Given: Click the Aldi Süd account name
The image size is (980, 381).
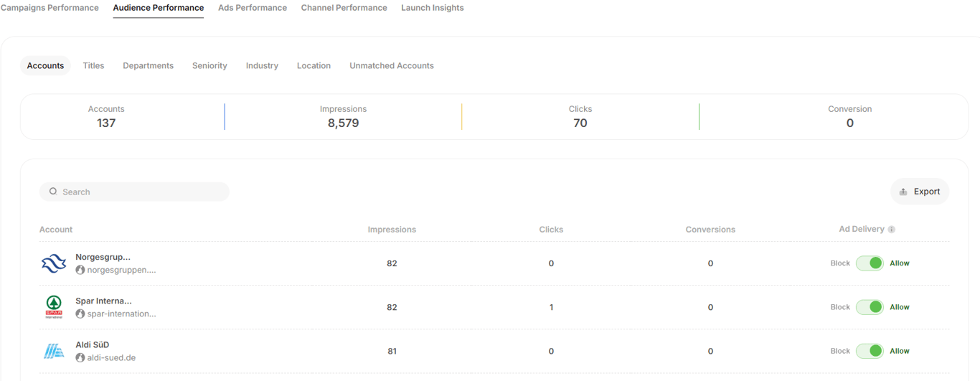Looking at the screenshot, I should click(93, 345).
